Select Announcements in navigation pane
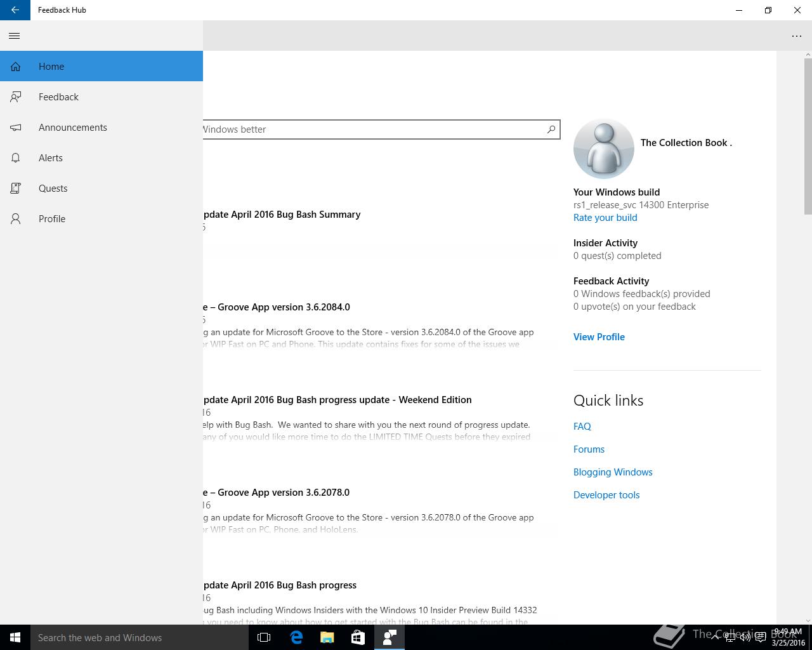The width and height of the screenshot is (812, 650). click(101, 127)
